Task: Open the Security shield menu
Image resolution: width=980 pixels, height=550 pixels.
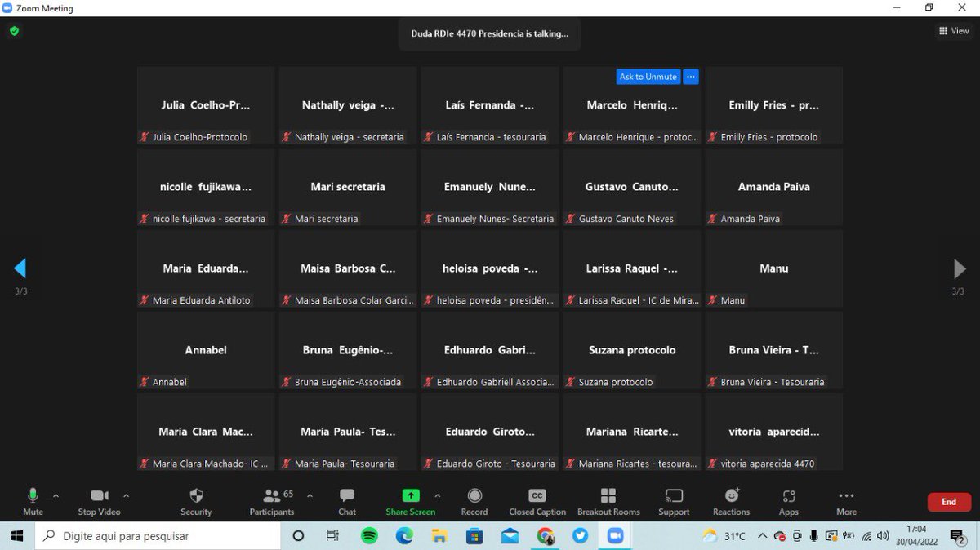Action: (196, 501)
